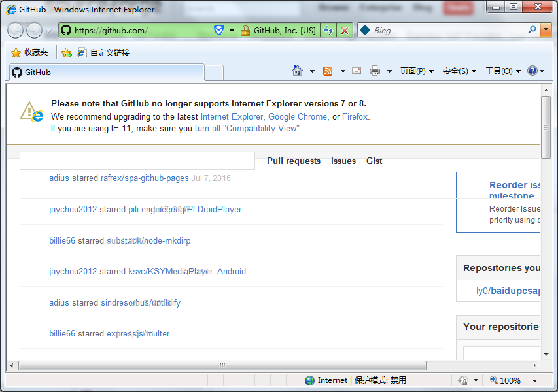Viewport: 558px width, 392px height.
Task: Click the refresh/compatibility arrows icon
Action: click(328, 31)
